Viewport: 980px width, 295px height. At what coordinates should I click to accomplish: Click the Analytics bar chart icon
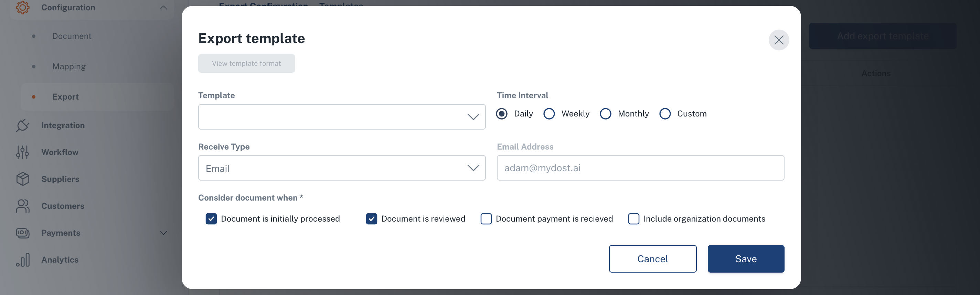[22, 260]
